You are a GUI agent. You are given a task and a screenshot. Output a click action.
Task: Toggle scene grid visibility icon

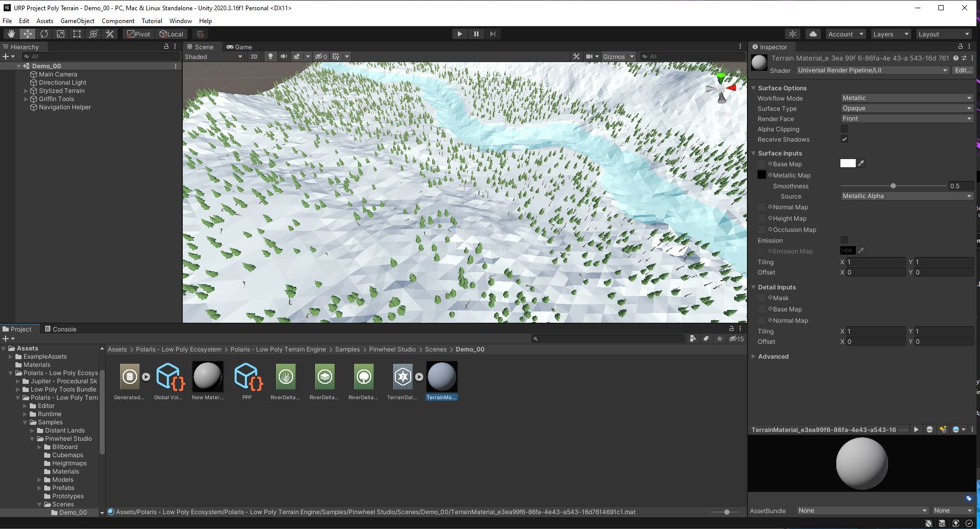click(336, 56)
